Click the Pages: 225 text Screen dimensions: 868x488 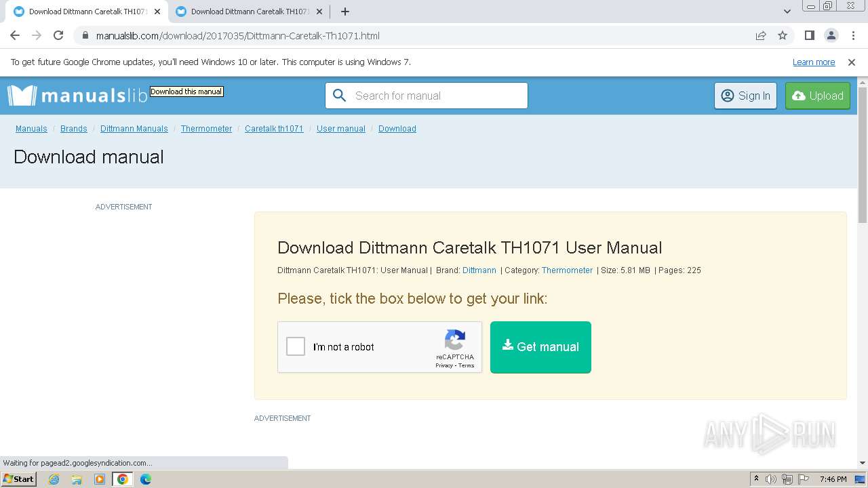(x=679, y=270)
